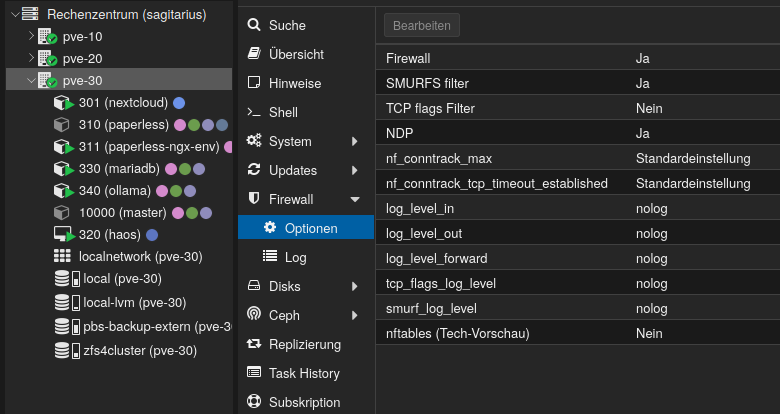Viewport: 780px width, 414px height.
Task: Open the Firewall Log menu entry
Action: [295, 257]
